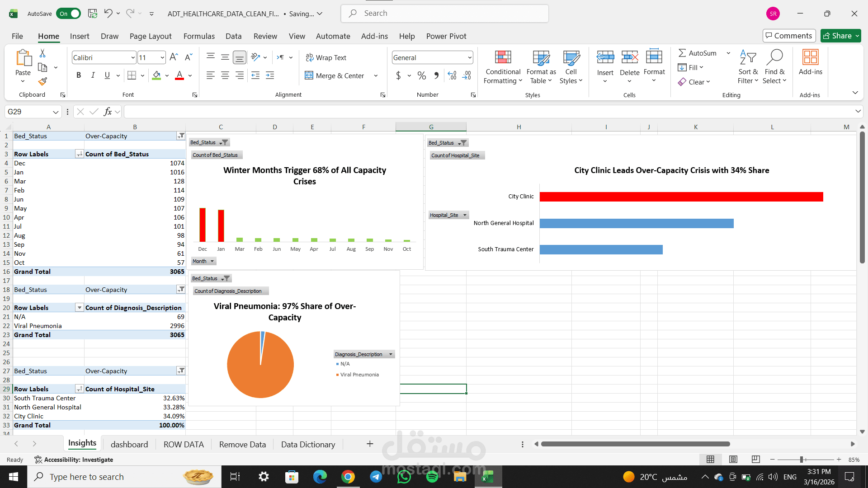Apply Bold formatting button

pyautogui.click(x=79, y=75)
